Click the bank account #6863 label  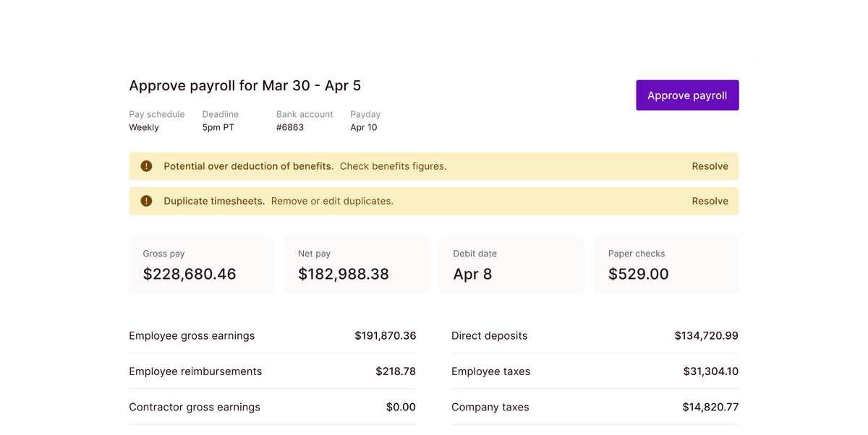click(304, 121)
